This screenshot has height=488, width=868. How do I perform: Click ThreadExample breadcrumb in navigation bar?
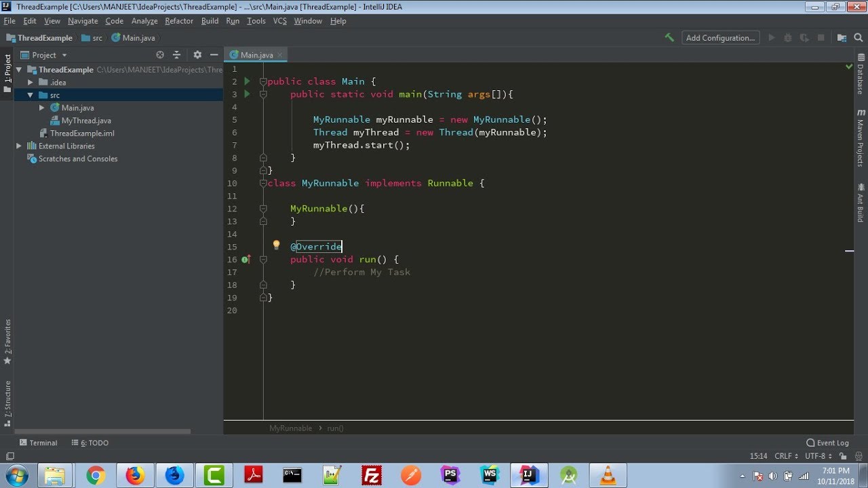point(39,38)
